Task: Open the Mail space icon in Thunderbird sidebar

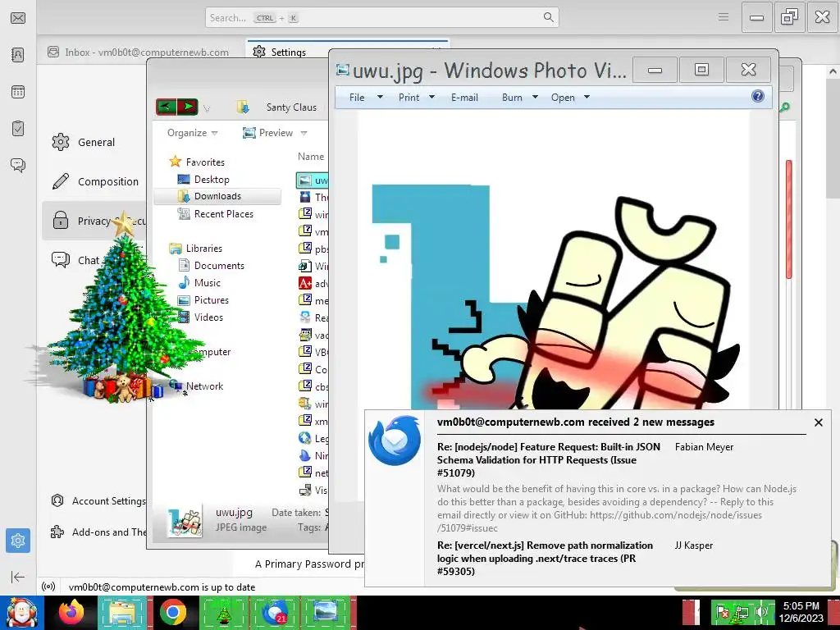Action: [x=18, y=18]
